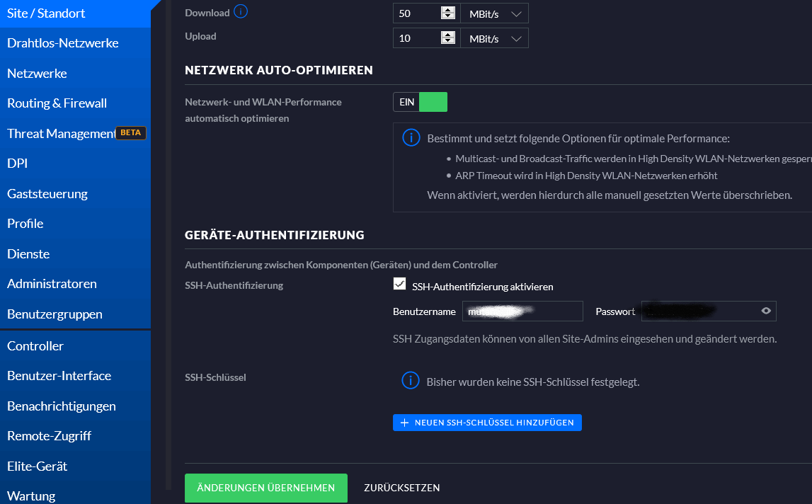Click the Benutzername input field
The width and height of the screenshot is (812, 504).
pyautogui.click(x=522, y=311)
